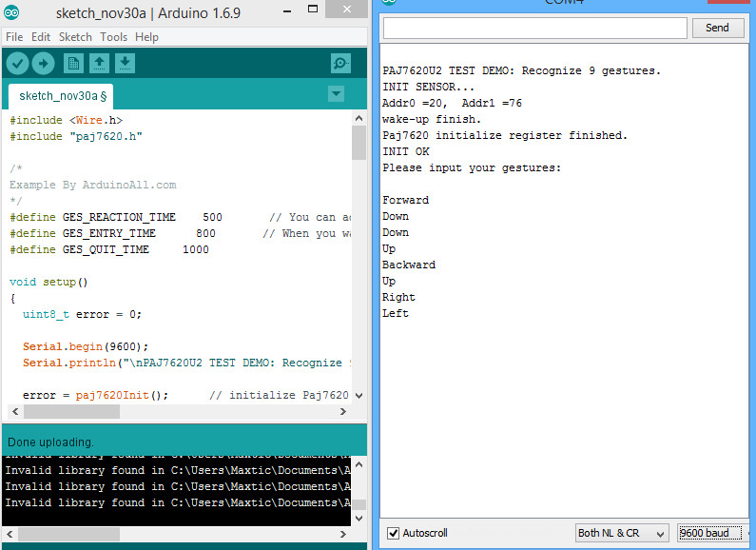Select the sketch_nov30a tab
Viewport: 756px width, 550px height.
coord(62,96)
